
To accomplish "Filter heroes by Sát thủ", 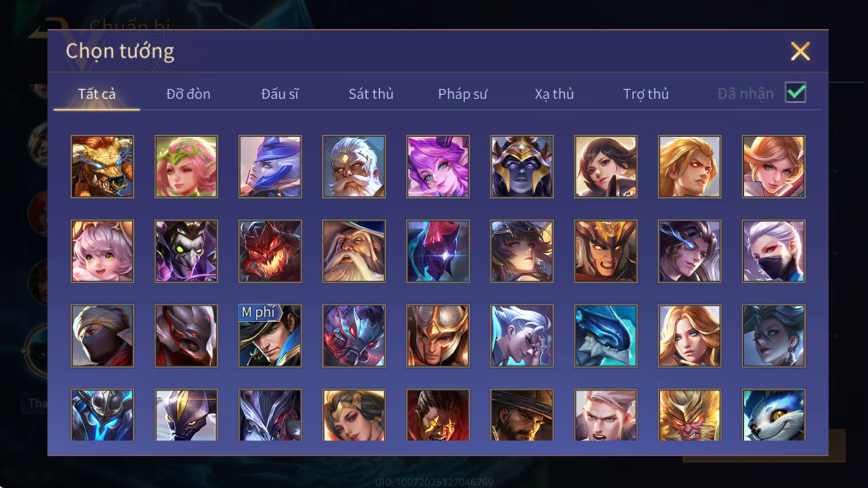I will coord(371,94).
